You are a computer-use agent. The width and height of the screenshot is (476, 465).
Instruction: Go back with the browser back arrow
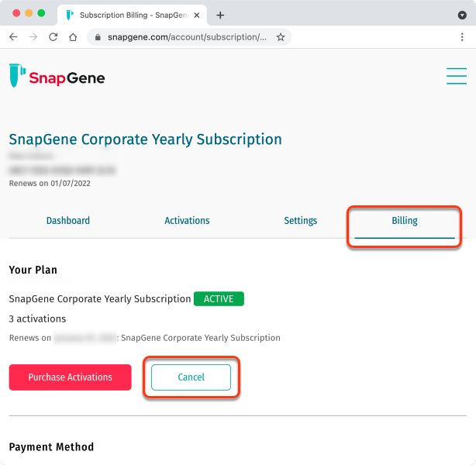pos(13,37)
